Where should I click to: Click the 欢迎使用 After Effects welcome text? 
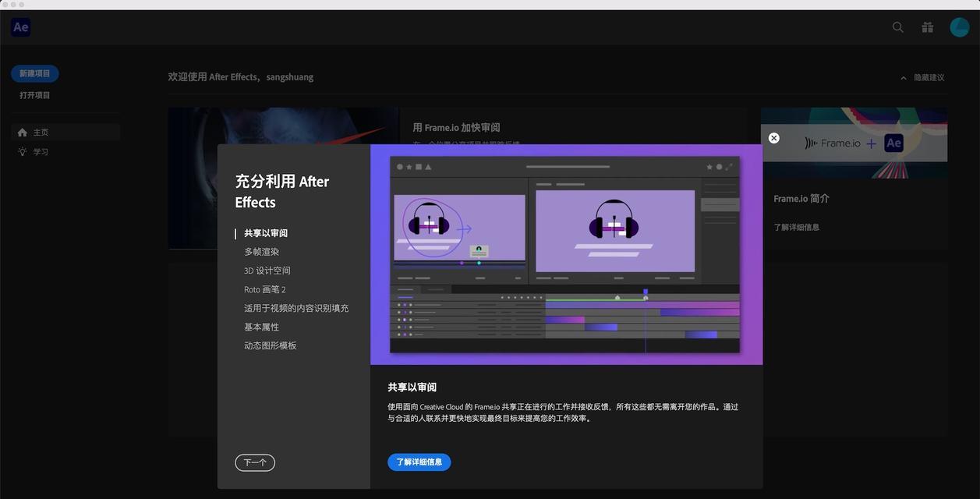pyautogui.click(x=241, y=77)
